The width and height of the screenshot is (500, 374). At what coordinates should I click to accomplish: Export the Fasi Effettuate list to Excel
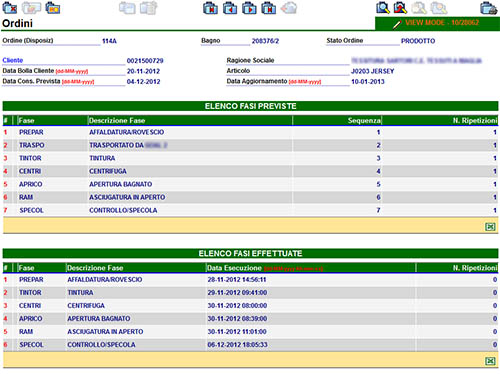(490, 361)
